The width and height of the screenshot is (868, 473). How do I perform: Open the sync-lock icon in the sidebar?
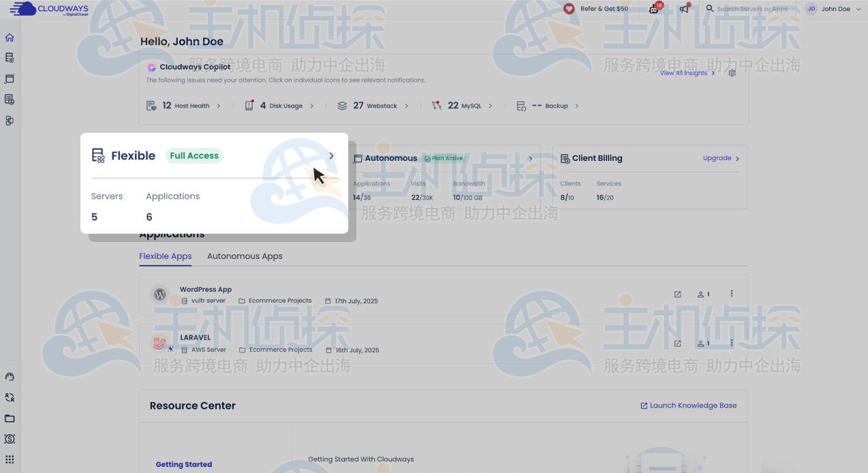coord(10,397)
